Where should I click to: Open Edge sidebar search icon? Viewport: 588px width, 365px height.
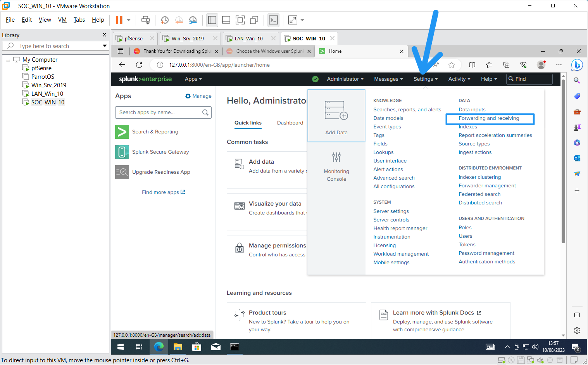click(x=577, y=80)
